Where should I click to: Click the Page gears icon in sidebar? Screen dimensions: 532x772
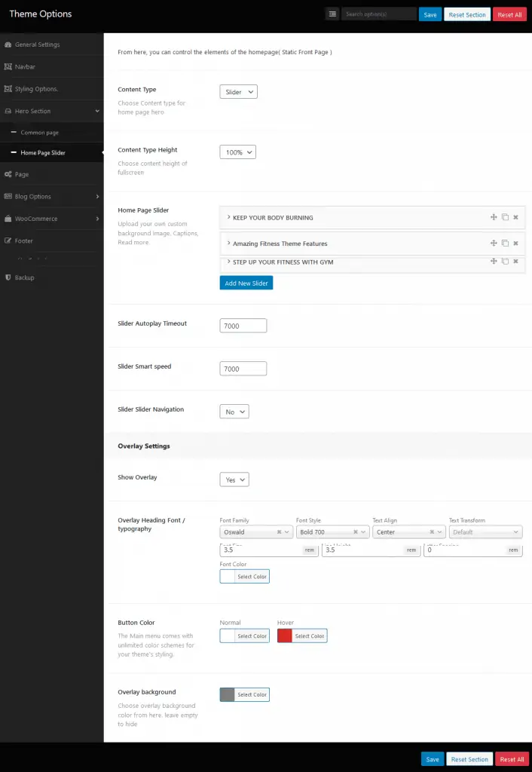tap(8, 174)
